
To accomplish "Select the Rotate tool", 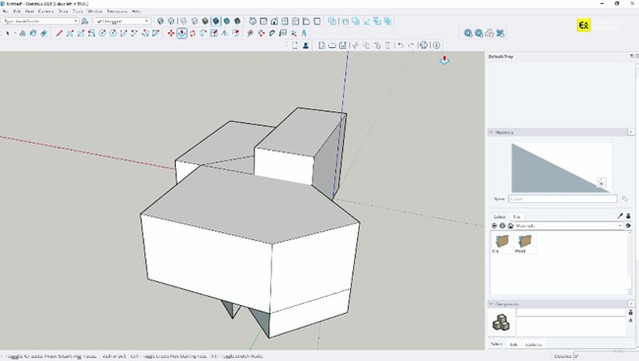I will click(x=192, y=33).
